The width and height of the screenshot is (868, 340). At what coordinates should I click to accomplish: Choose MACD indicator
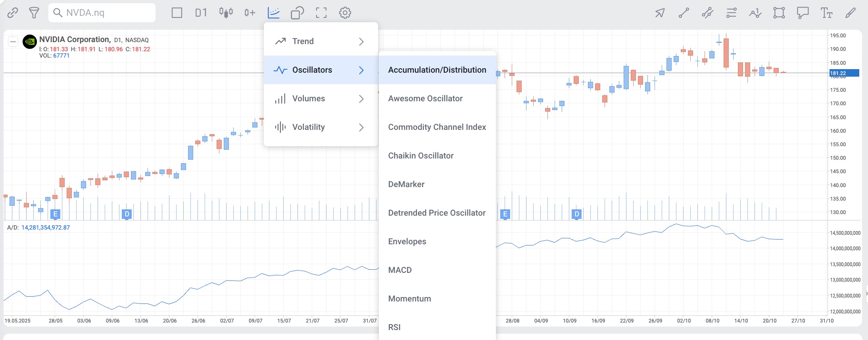click(400, 270)
